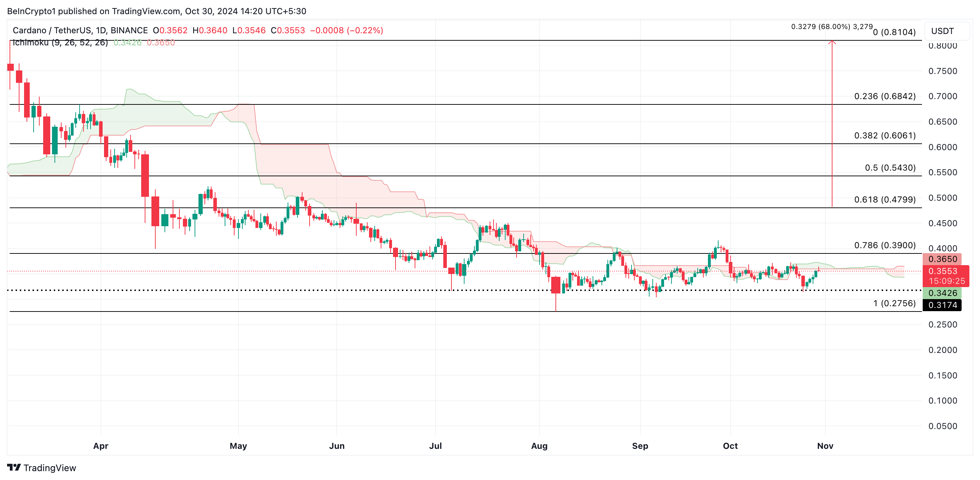This screenshot has width=980, height=480.
Task: Click the Aug label on time axis
Action: 539,445
